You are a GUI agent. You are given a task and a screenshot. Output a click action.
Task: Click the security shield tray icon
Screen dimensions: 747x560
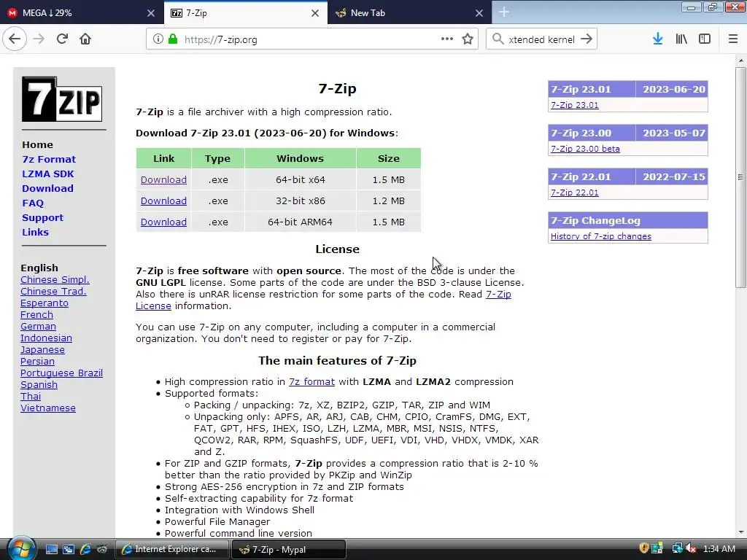pyautogui.click(x=643, y=548)
